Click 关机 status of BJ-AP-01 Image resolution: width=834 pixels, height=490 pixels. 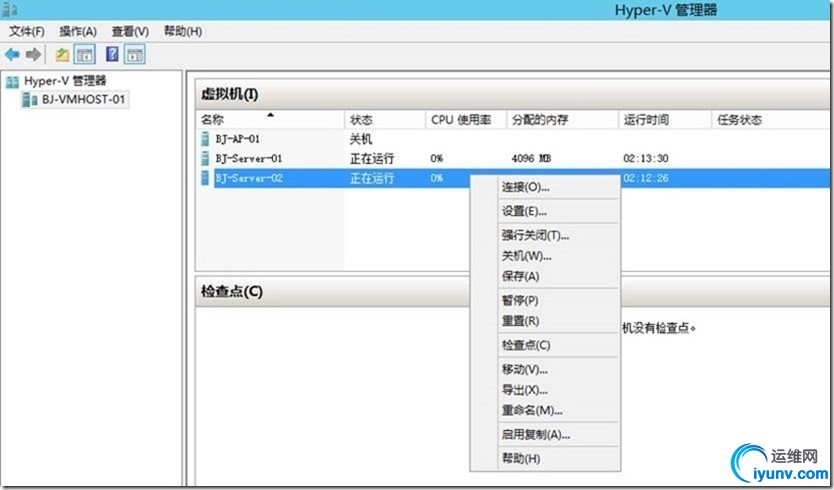(x=361, y=139)
